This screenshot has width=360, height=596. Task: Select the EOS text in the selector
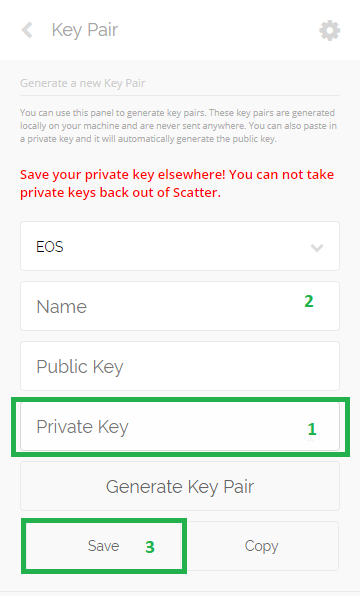point(50,247)
